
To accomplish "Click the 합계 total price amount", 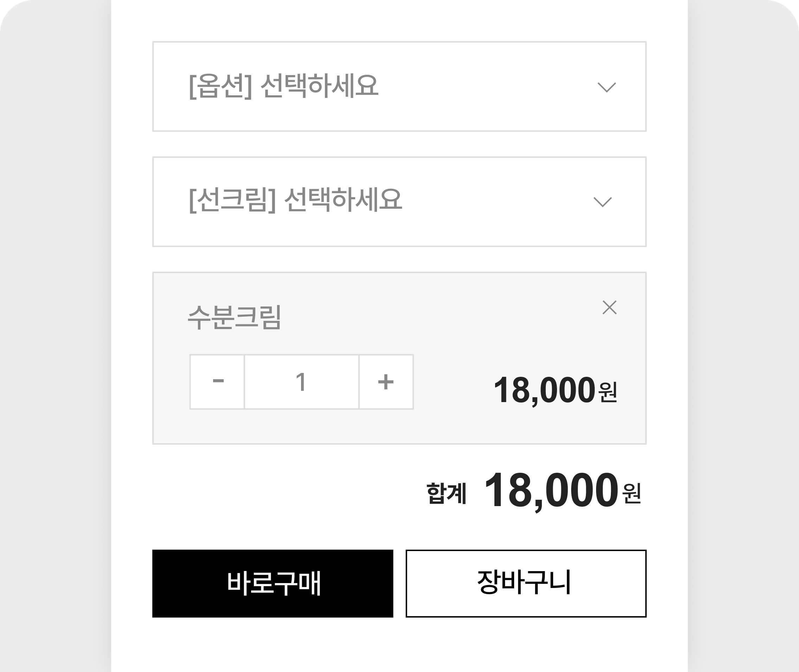I will [563, 491].
